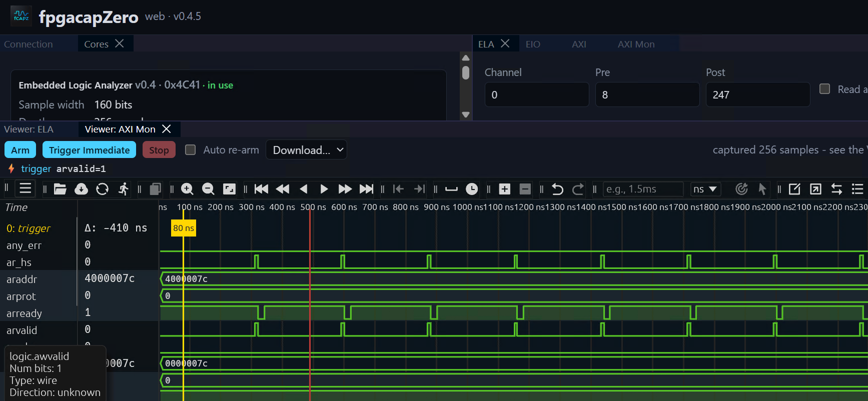Image resolution: width=868 pixels, height=401 pixels.
Task: Click the Arm button
Action: 21,150
